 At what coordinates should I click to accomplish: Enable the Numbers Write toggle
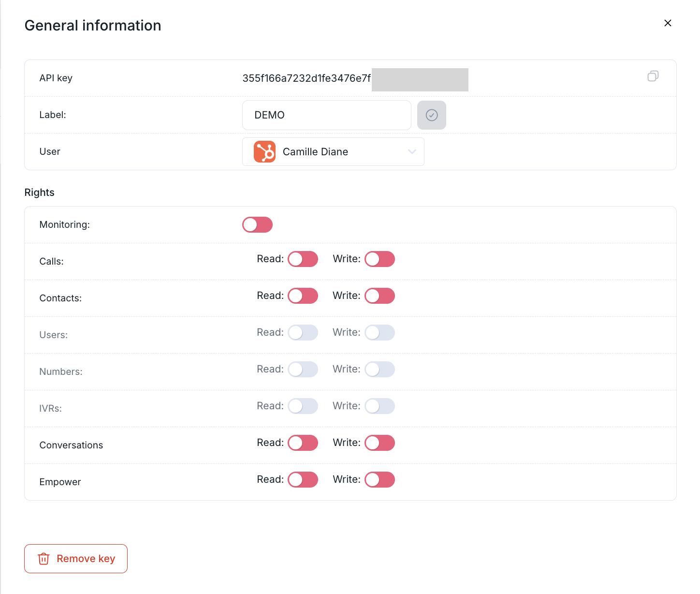click(379, 370)
